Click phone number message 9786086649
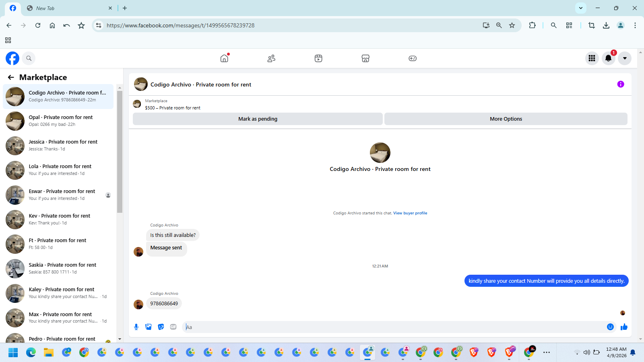 164,304
